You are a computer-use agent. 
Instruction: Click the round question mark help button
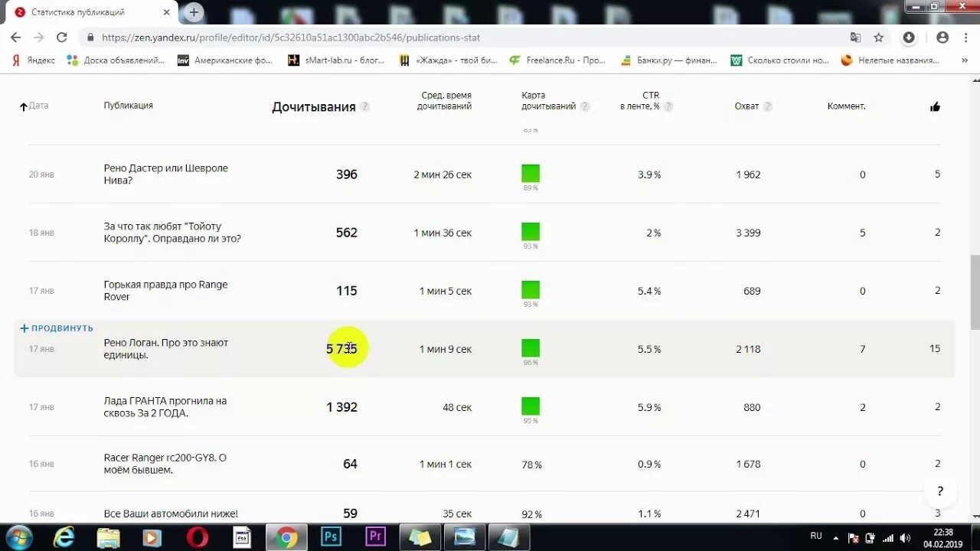coord(940,491)
